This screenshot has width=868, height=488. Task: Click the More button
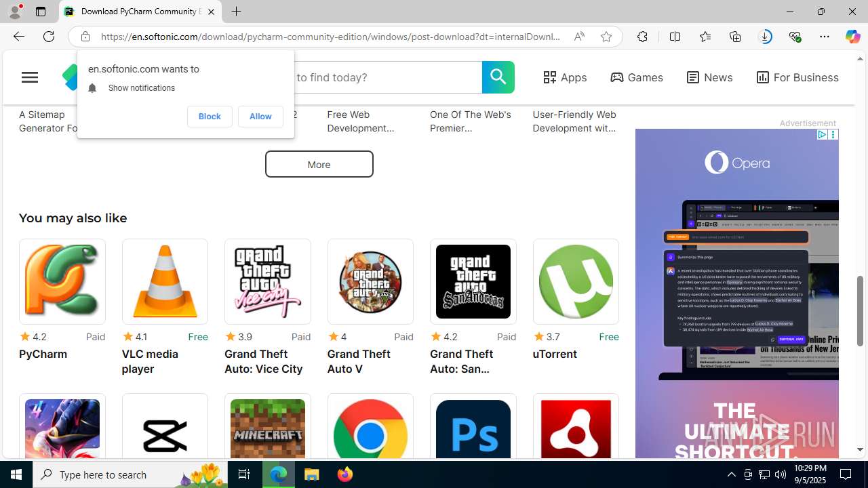pyautogui.click(x=319, y=164)
